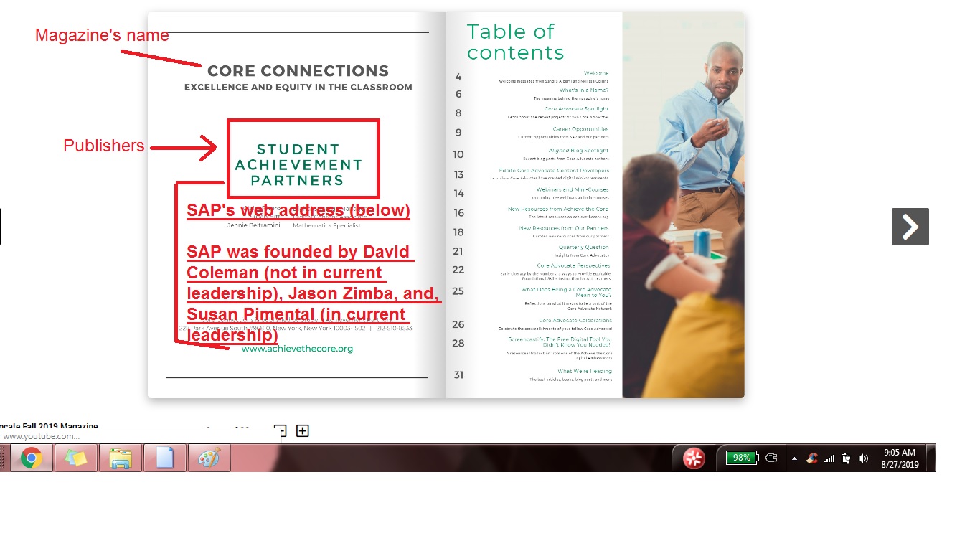Open "What Does Being a Core Advocate Mean" entry
The height and width of the screenshot is (551, 980).
click(566, 293)
